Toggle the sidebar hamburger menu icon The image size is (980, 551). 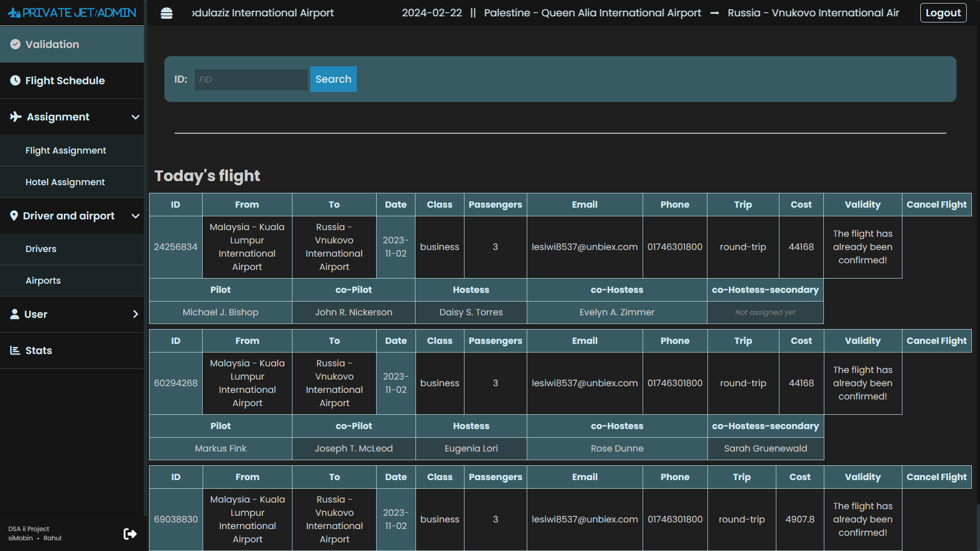point(166,13)
